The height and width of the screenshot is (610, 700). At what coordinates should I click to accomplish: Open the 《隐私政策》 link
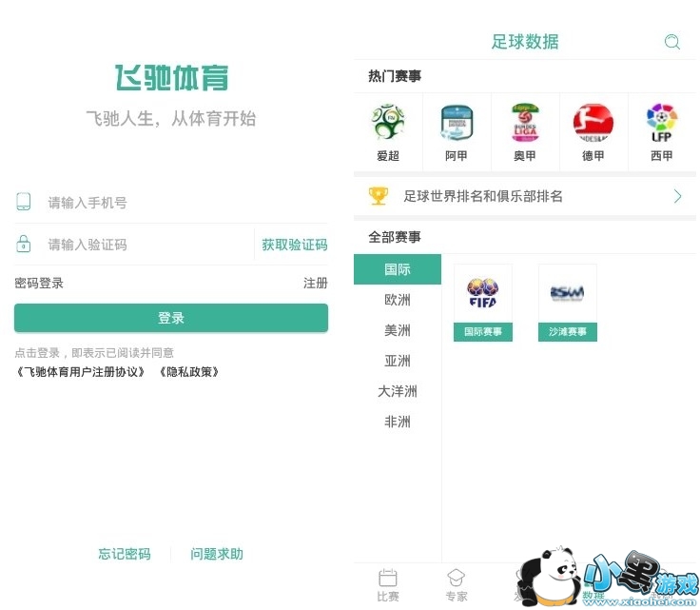(189, 372)
